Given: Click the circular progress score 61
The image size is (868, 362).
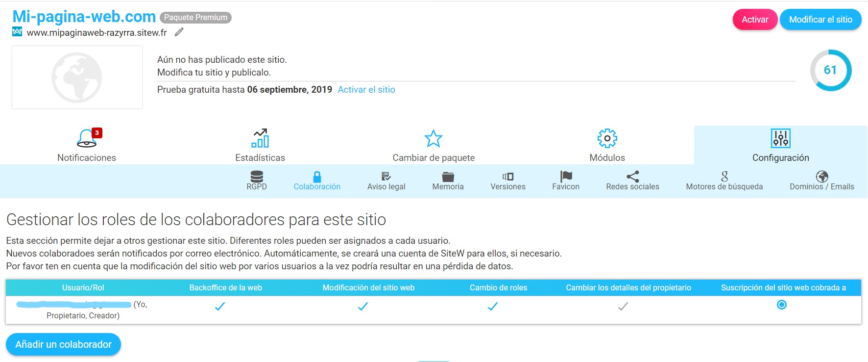Looking at the screenshot, I should (830, 70).
